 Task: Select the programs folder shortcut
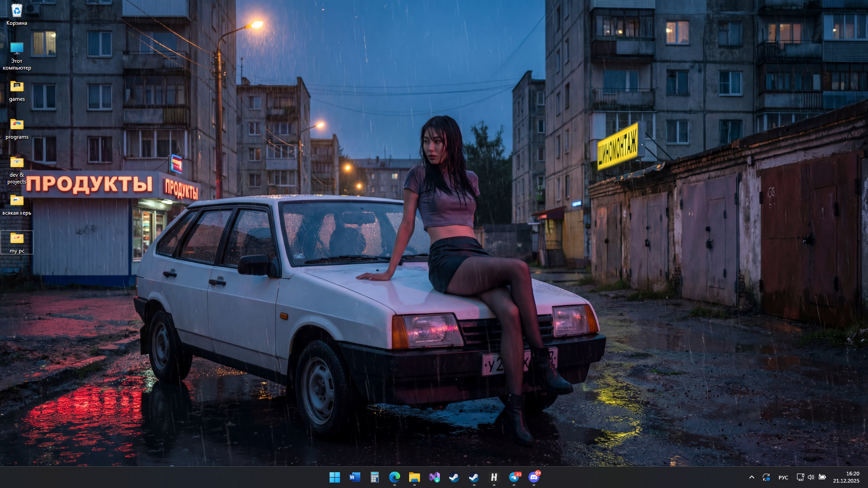[17, 128]
